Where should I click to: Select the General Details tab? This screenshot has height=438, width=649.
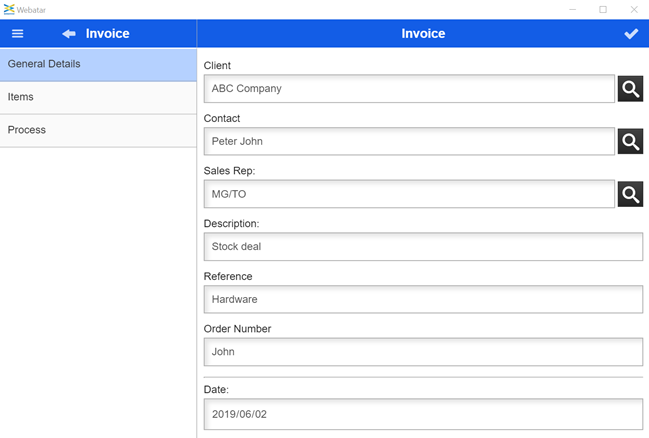[x=98, y=65]
